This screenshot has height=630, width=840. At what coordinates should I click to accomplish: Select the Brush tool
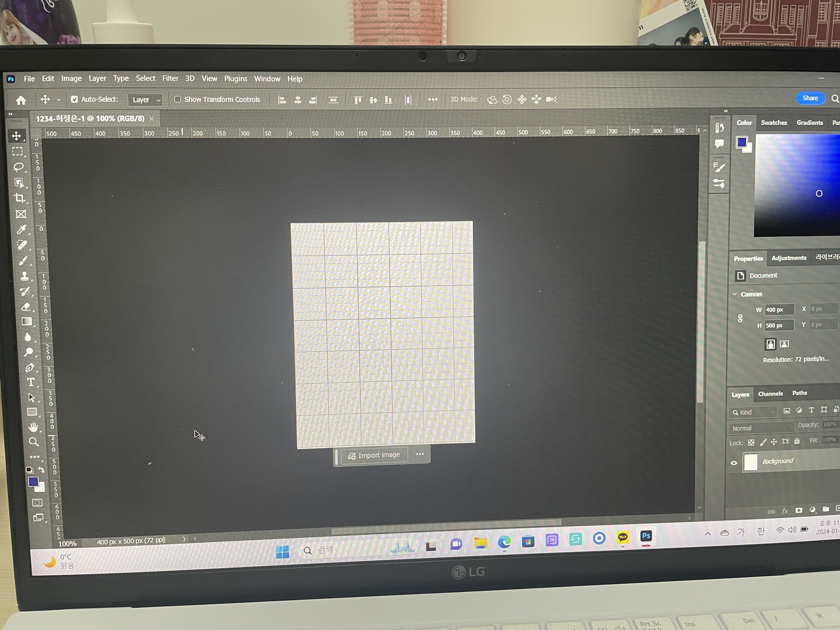click(x=23, y=260)
